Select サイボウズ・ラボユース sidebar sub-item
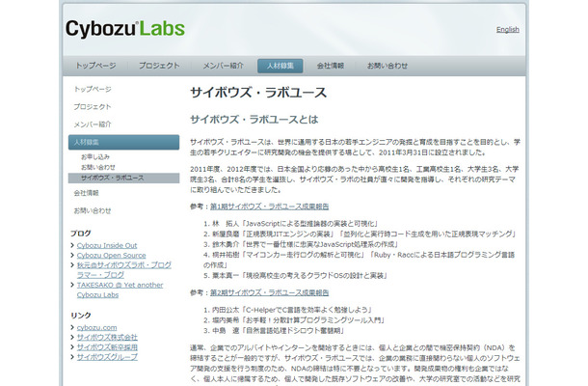 (123, 178)
